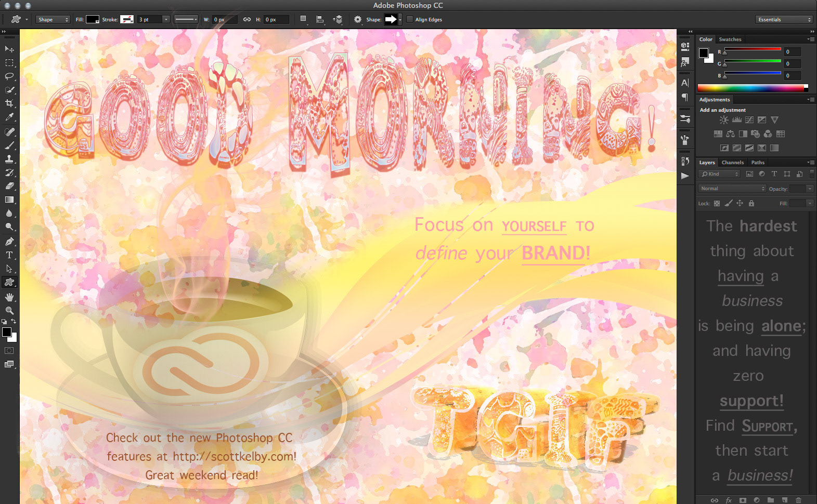817x504 pixels.
Task: Enable the Align Edges checkbox
Action: [x=410, y=20]
